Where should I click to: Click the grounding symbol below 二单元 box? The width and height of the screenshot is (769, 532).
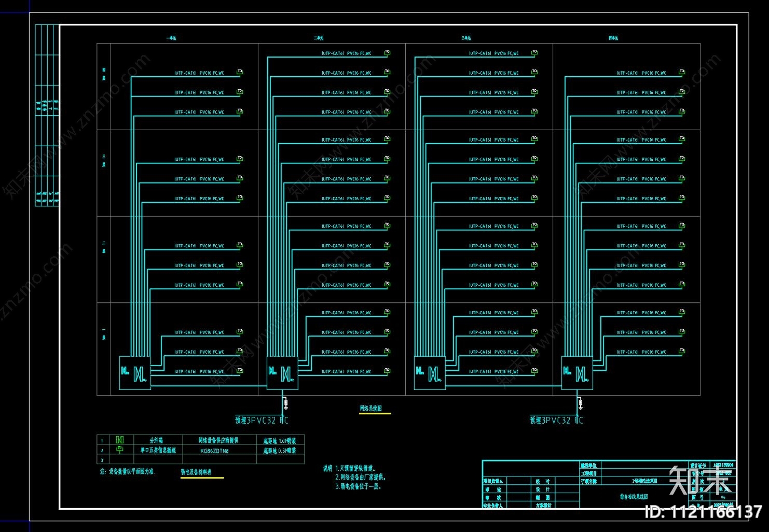coord(285,403)
